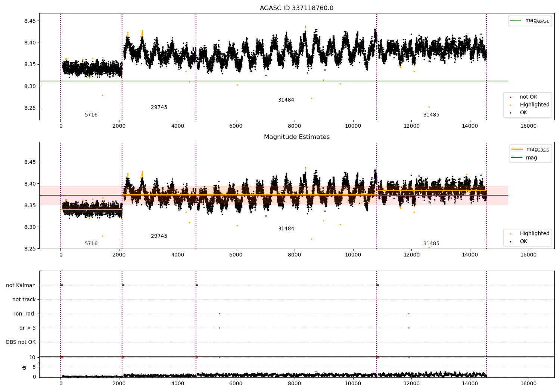
Task: Click OBSID label "31485" in Magnitude Estimates panel
Action: click(431, 244)
